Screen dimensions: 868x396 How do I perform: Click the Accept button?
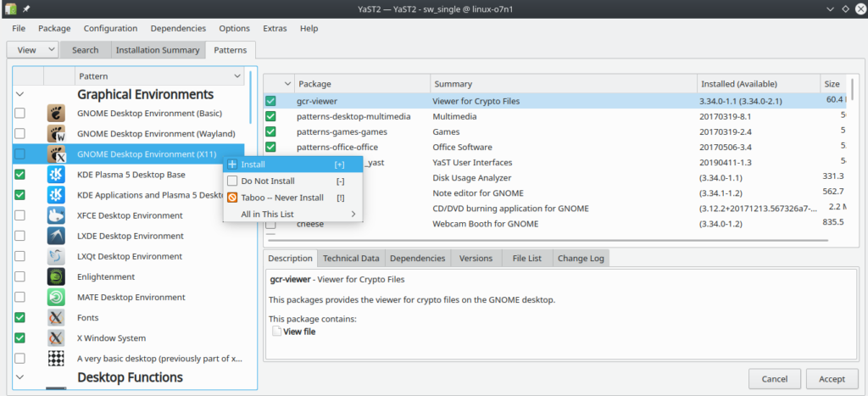tap(832, 379)
